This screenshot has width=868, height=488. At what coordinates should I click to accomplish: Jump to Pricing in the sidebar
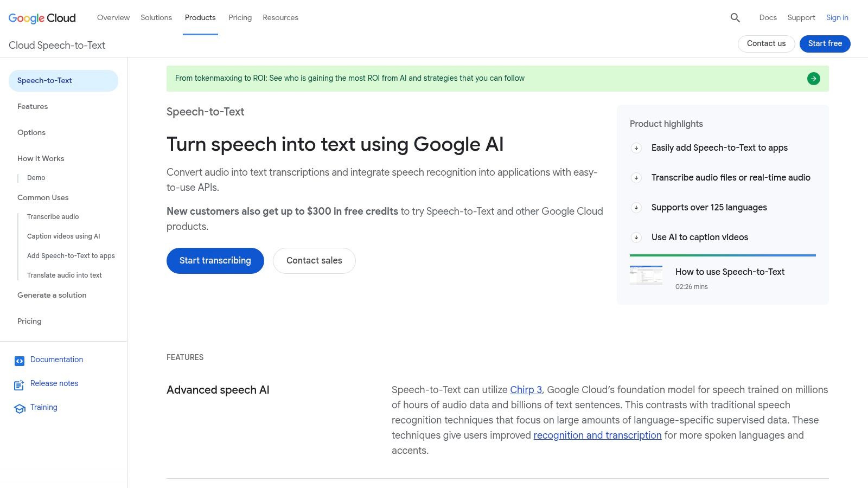29,321
